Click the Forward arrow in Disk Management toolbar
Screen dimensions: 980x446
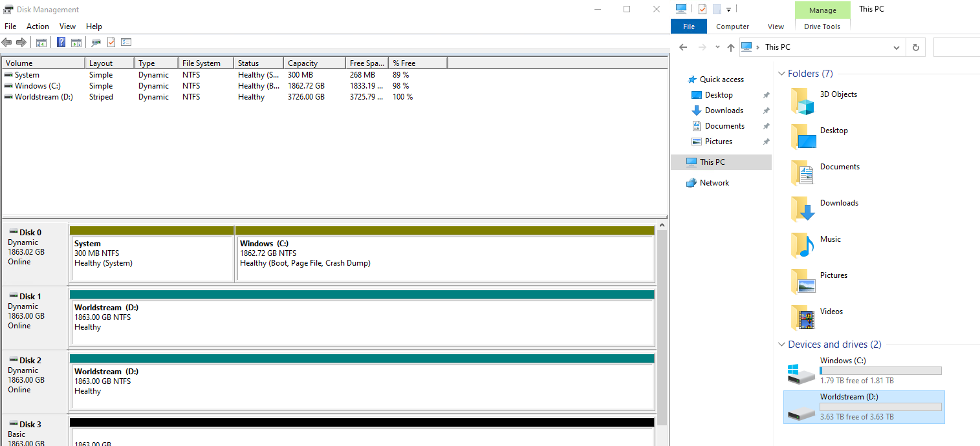tap(21, 43)
